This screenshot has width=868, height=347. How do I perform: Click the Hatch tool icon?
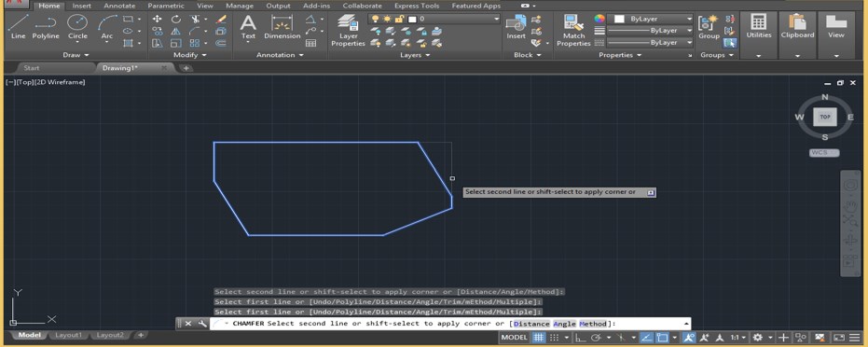point(128,43)
